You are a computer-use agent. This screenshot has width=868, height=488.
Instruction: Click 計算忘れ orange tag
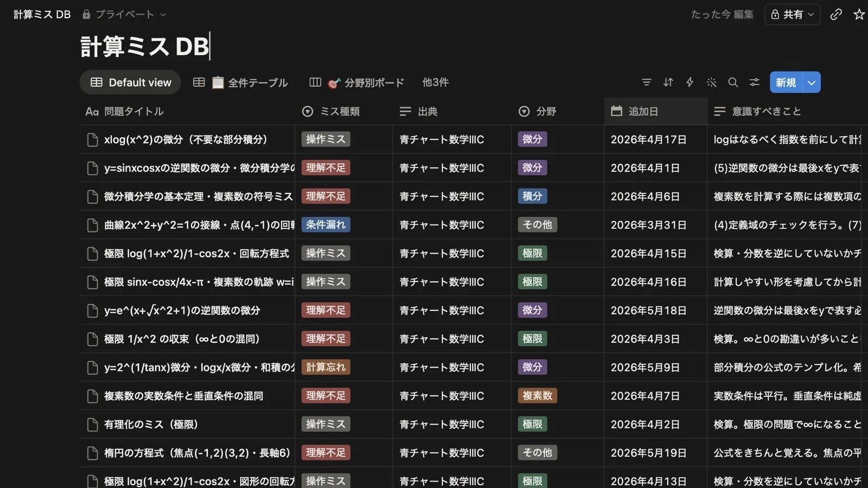click(x=325, y=368)
